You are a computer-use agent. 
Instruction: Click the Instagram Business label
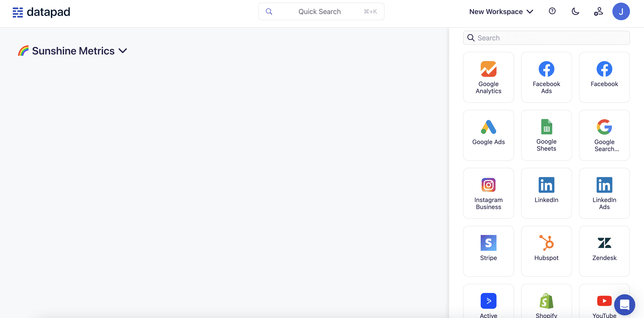(488, 203)
